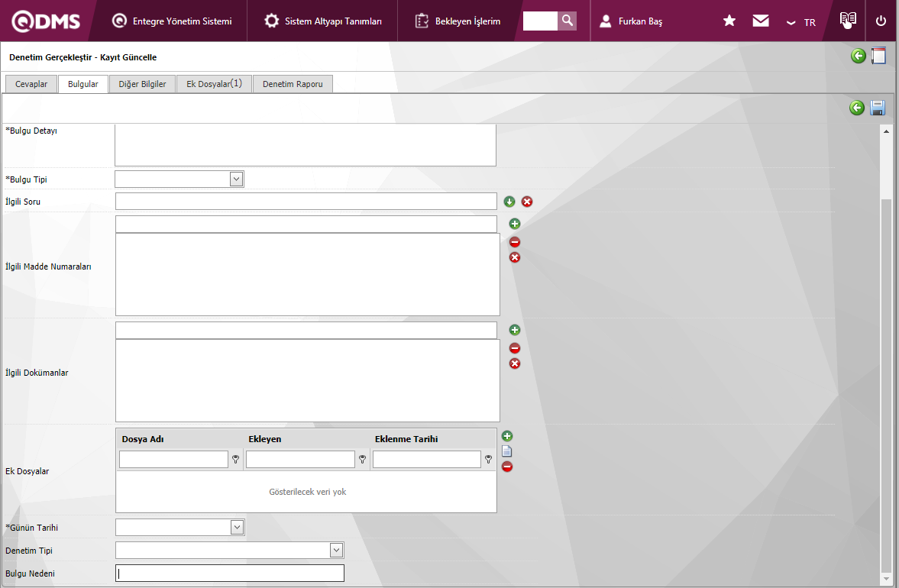Remove İlgili Dokümanlar entry with minus icon
The width and height of the screenshot is (899, 588).
tap(515, 348)
